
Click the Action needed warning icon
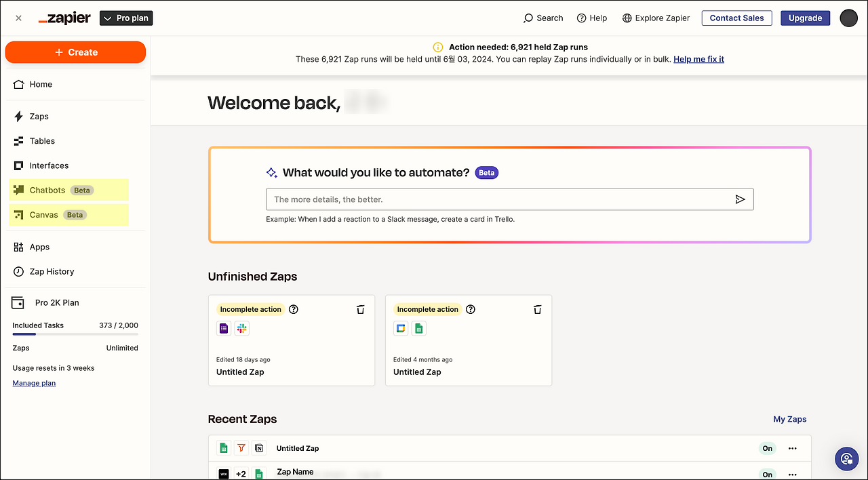pyautogui.click(x=438, y=47)
